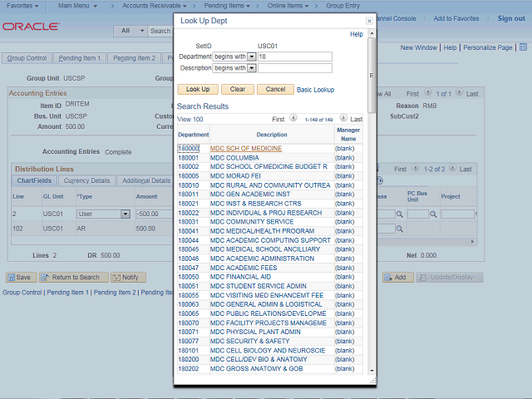532x399 pixels.
Task: Click the Notify button
Action: point(128,277)
